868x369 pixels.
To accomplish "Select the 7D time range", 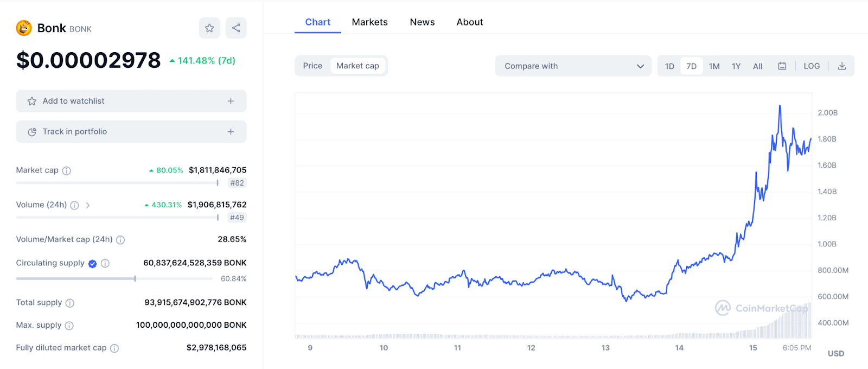I will [x=691, y=66].
